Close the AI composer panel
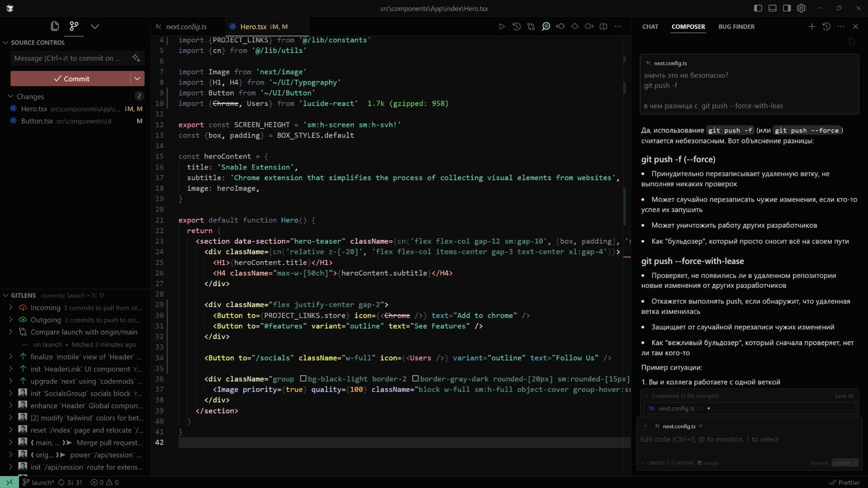The image size is (868, 488). (x=855, y=26)
